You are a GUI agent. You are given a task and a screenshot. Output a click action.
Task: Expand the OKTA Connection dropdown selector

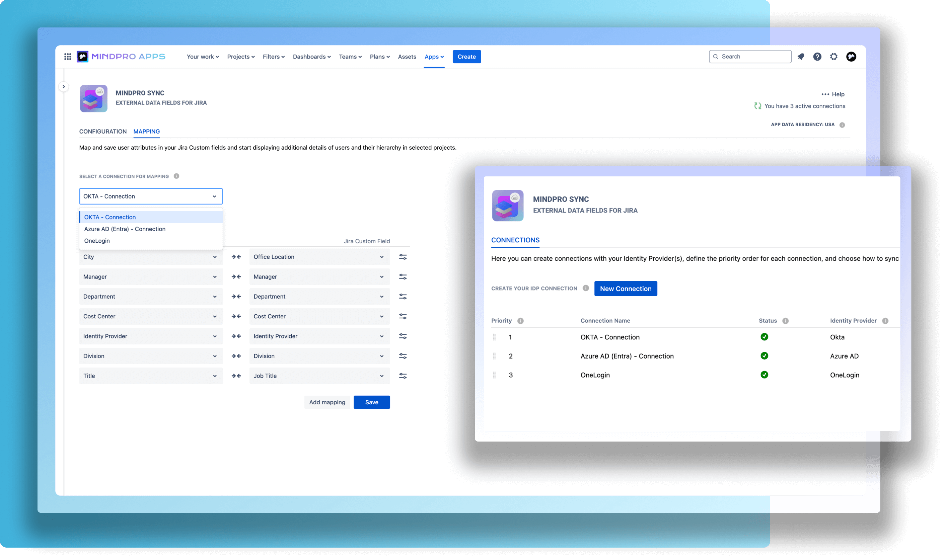coord(150,195)
